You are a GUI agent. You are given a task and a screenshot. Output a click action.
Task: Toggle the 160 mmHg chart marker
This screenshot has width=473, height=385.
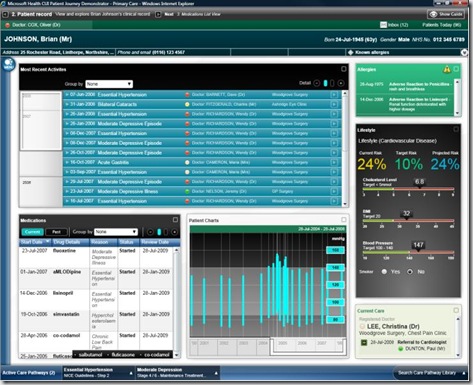335,250
